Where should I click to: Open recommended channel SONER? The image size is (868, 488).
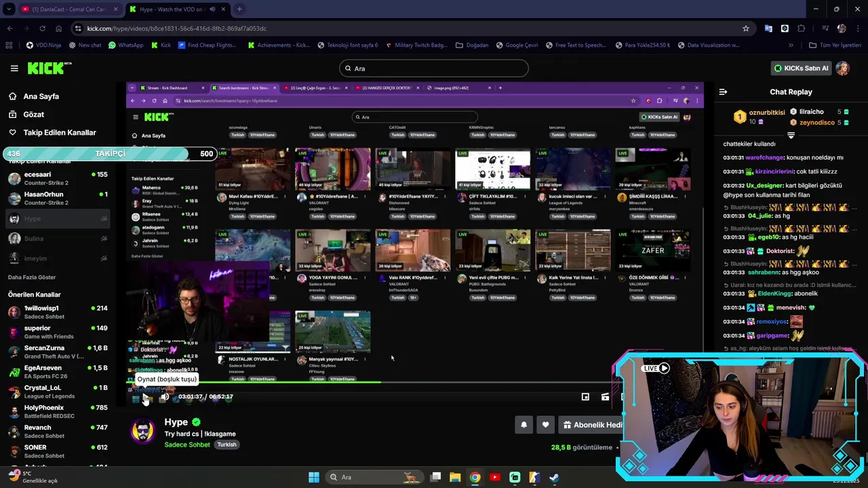pos(58,451)
